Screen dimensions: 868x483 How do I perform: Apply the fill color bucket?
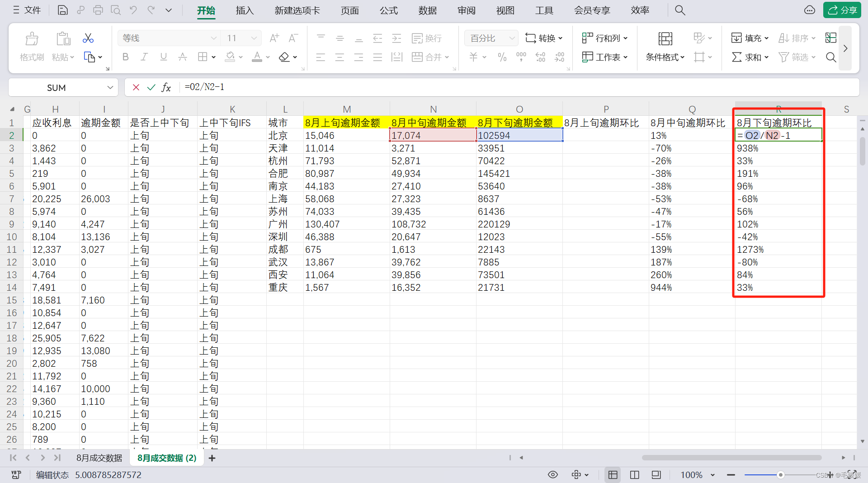230,57
